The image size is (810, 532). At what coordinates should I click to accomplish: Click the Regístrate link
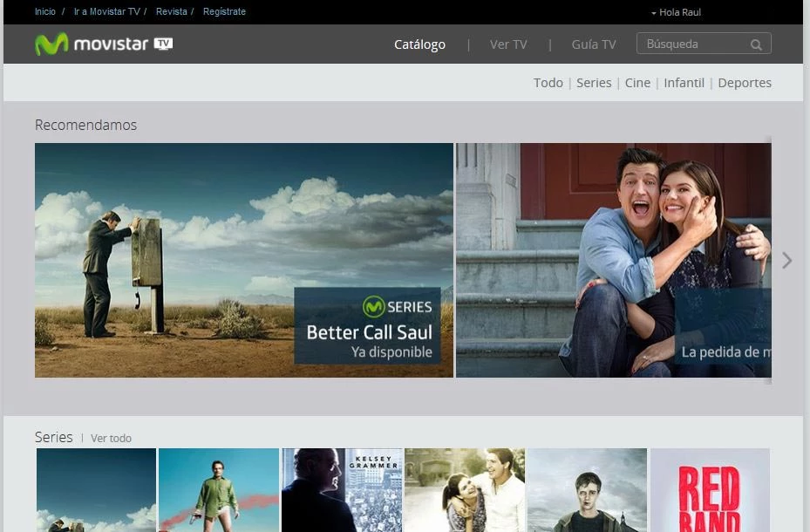(x=224, y=12)
